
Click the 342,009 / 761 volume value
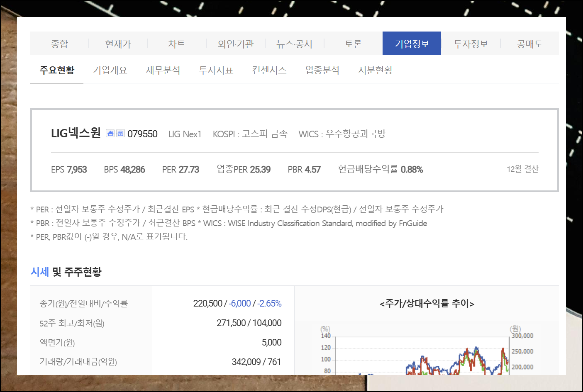pyautogui.click(x=256, y=362)
